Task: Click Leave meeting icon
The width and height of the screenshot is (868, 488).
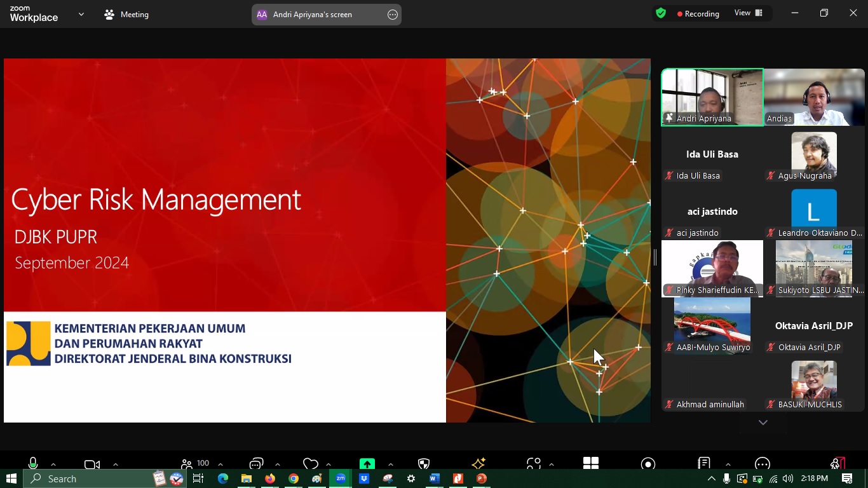Action: [x=838, y=464]
